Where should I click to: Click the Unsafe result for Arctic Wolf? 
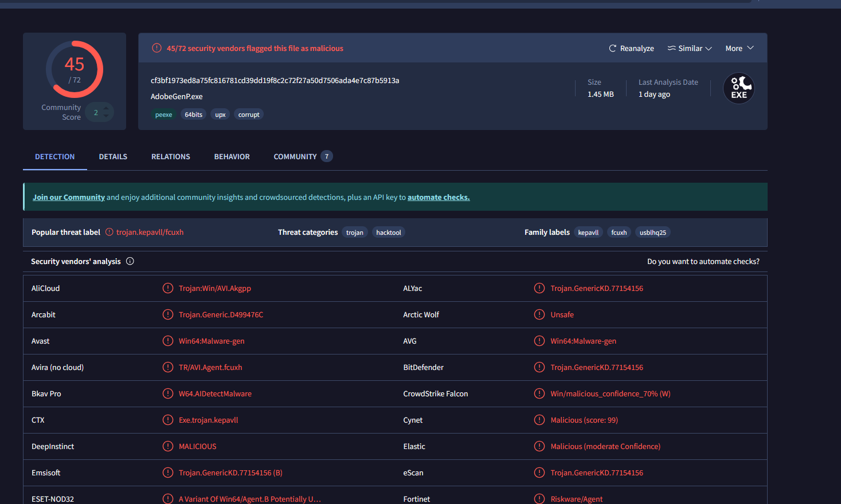pyautogui.click(x=562, y=314)
